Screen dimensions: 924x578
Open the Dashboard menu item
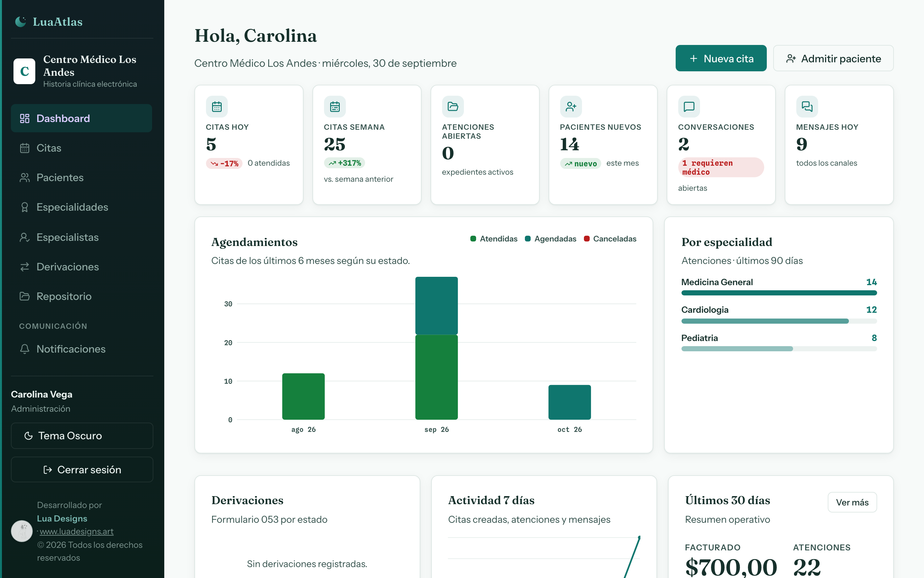tap(81, 118)
